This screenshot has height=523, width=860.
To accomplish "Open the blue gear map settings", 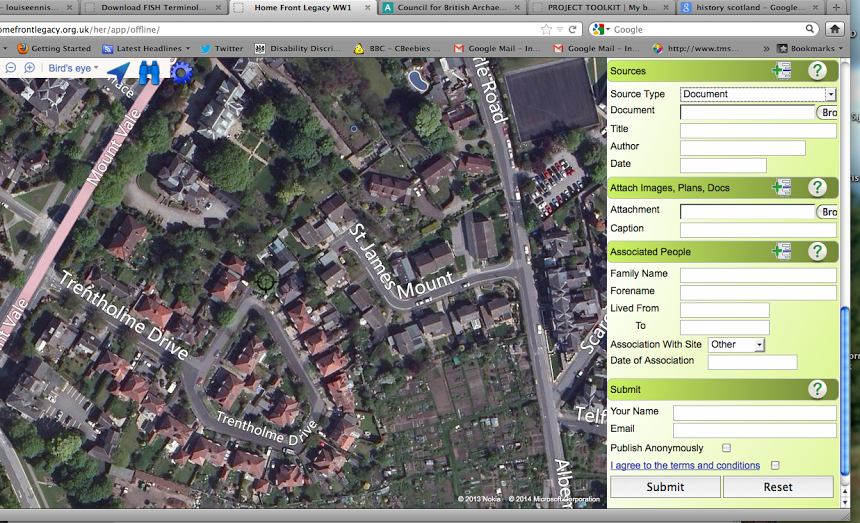I will [x=181, y=72].
